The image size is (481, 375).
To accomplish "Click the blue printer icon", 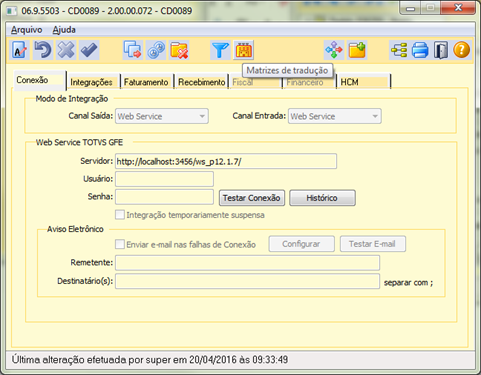I will click(420, 50).
